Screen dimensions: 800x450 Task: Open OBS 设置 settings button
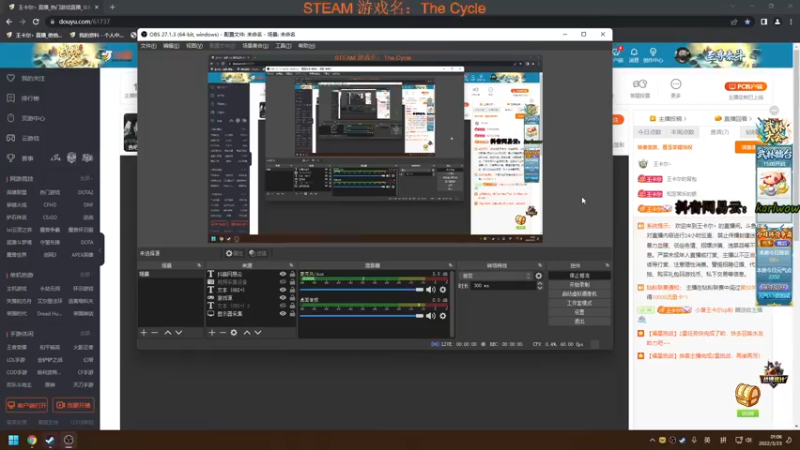(579, 312)
